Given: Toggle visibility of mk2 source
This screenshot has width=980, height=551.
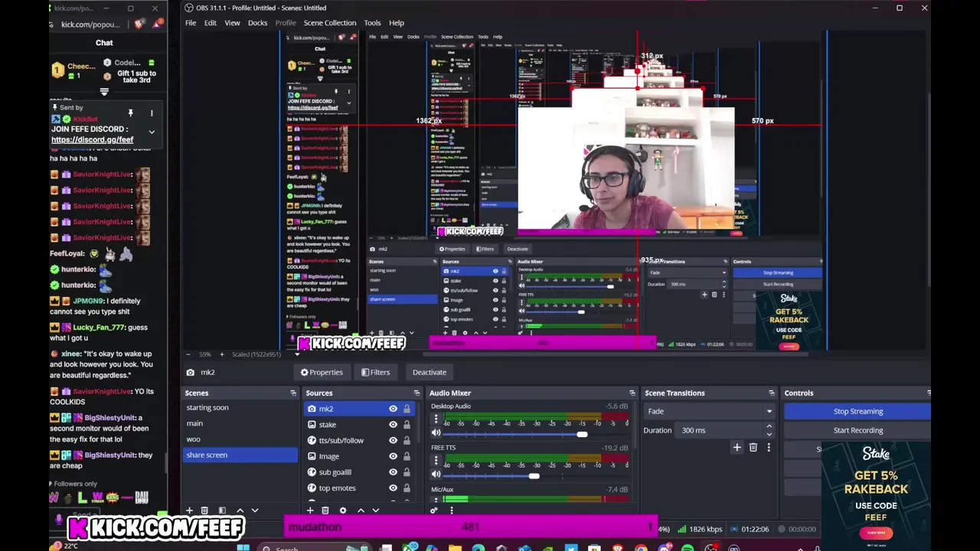Looking at the screenshot, I should (x=393, y=409).
